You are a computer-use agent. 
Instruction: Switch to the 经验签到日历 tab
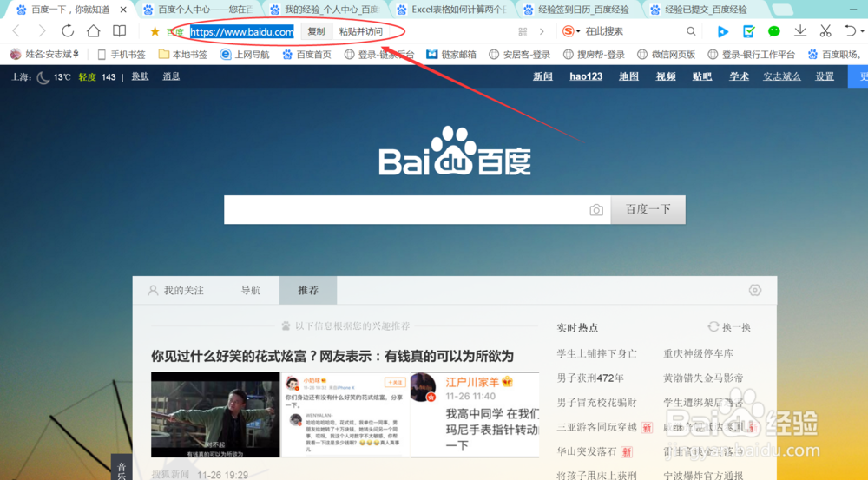(579, 10)
